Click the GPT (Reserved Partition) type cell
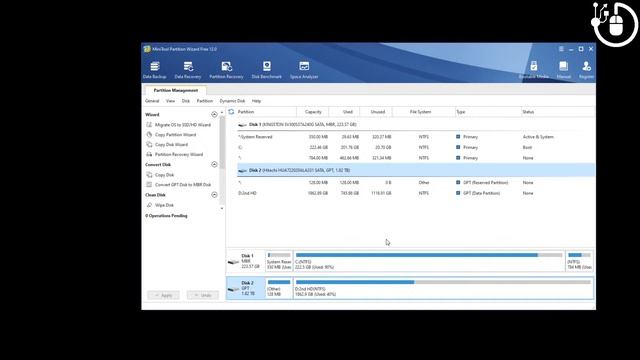 (x=485, y=182)
